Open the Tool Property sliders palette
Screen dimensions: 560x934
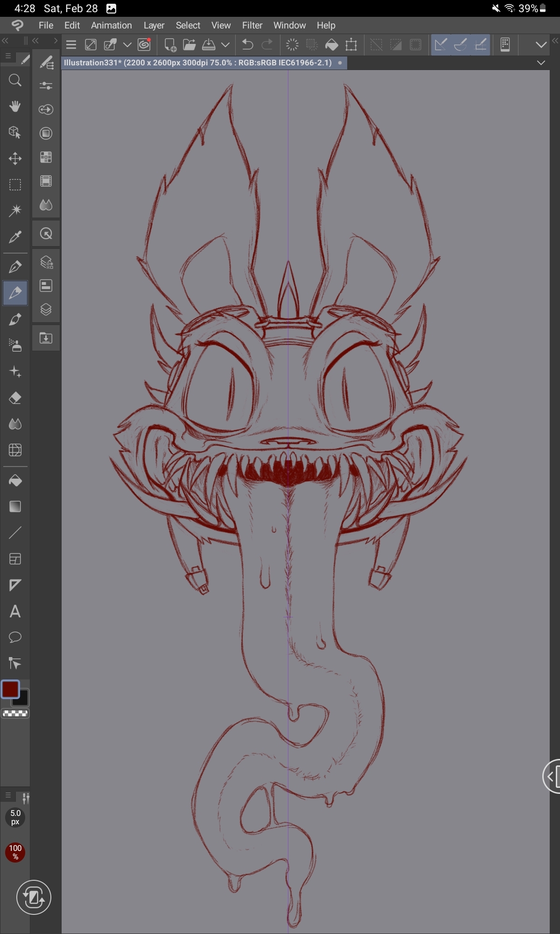point(46,85)
